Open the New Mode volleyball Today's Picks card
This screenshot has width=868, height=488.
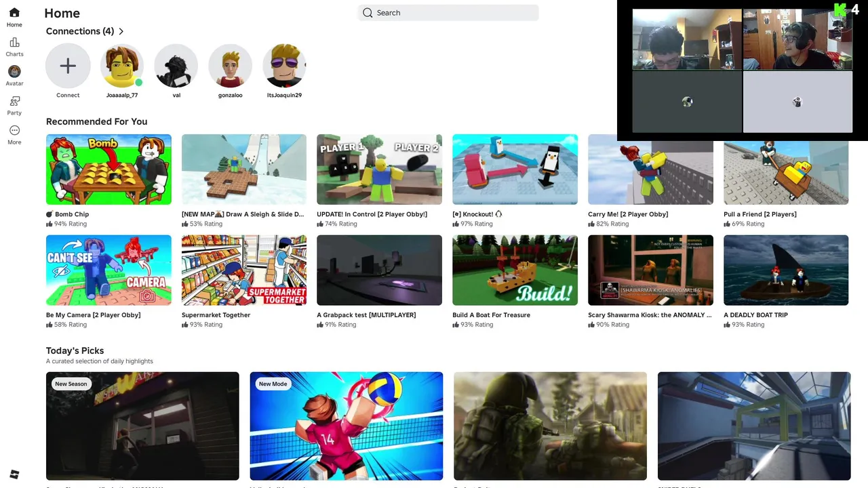click(347, 426)
